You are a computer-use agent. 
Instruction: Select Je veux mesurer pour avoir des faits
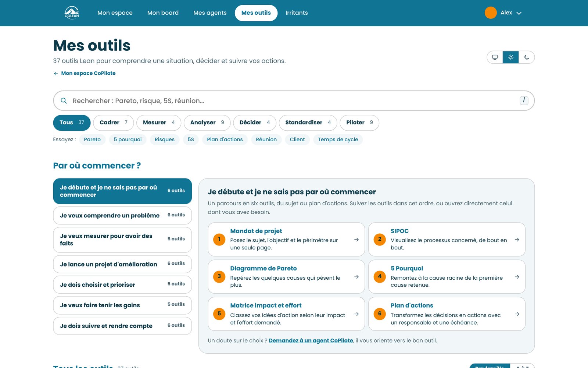(122, 240)
